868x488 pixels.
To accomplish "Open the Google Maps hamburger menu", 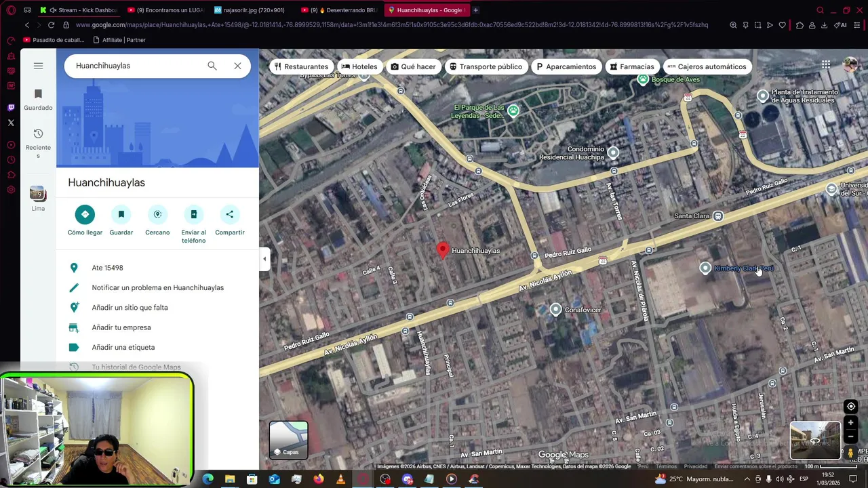I will tap(38, 66).
